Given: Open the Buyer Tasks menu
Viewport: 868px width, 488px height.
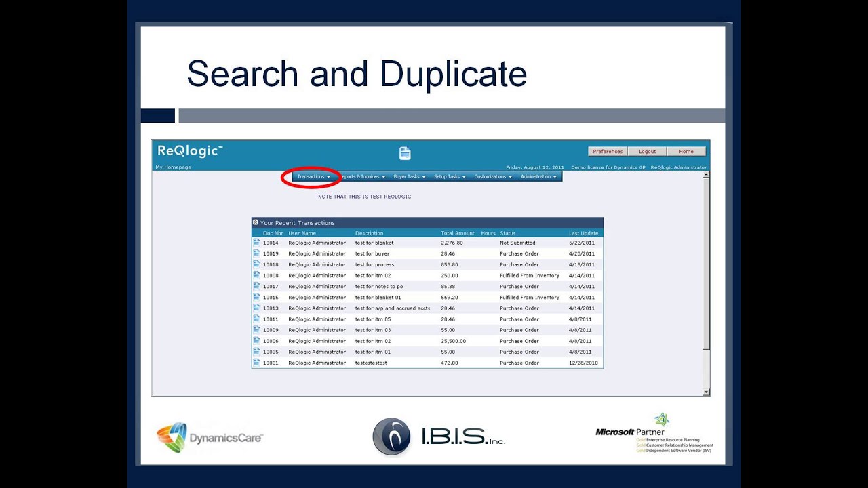Looking at the screenshot, I should [410, 177].
